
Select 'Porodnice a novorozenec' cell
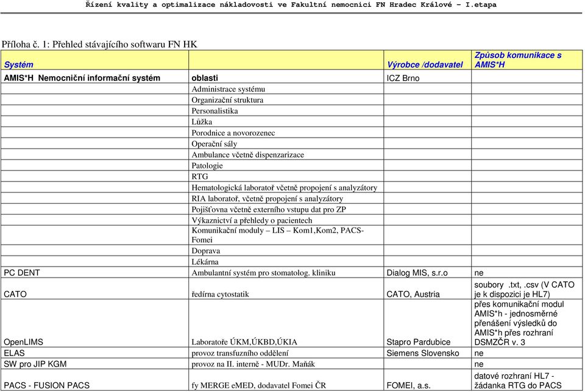pyautogui.click(x=286, y=133)
